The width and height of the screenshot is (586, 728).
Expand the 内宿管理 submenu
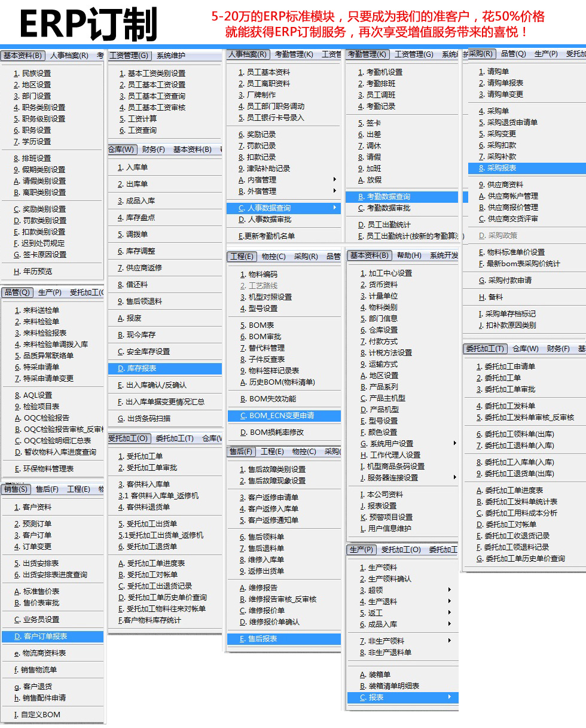point(262,179)
